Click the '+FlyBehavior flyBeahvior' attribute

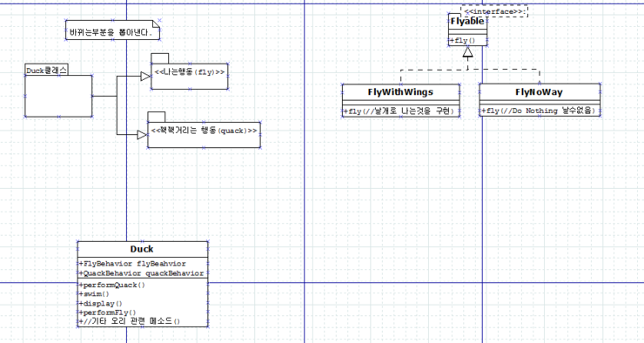pyautogui.click(x=132, y=264)
